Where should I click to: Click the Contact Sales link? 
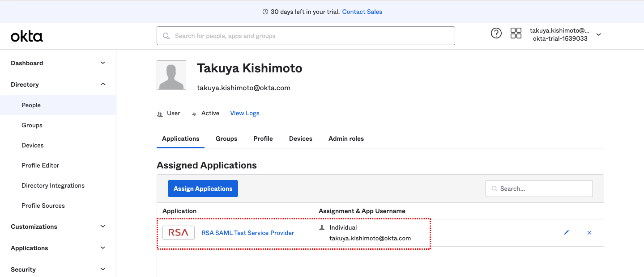tap(362, 12)
